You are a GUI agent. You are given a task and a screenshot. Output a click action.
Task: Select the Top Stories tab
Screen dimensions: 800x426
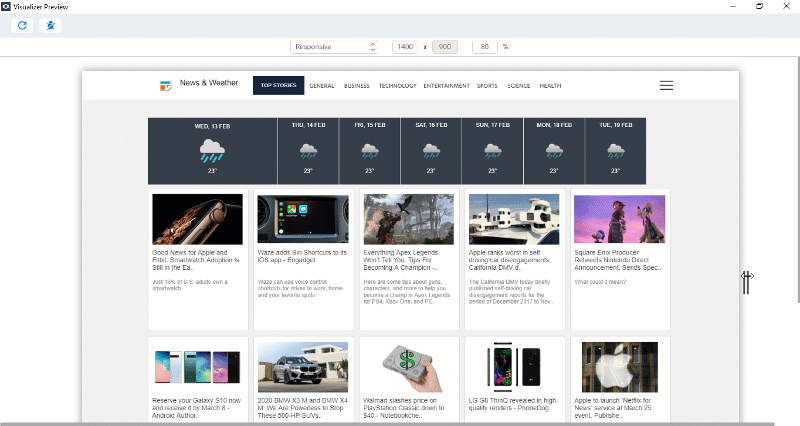[279, 85]
